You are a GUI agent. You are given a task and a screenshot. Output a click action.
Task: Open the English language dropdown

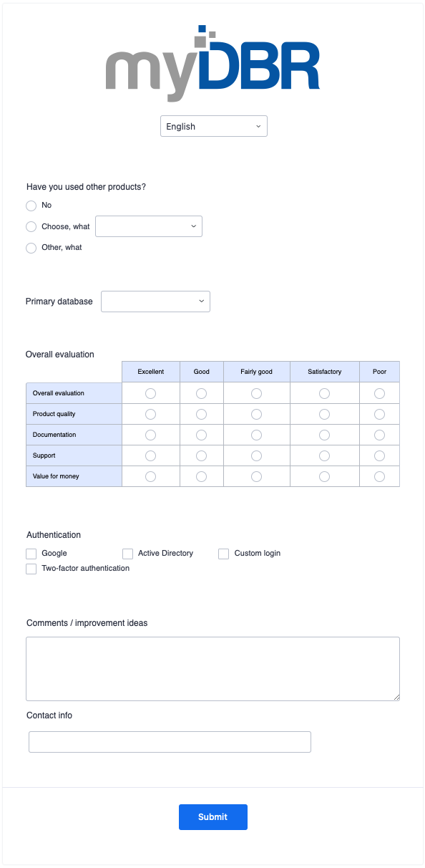coord(214,126)
